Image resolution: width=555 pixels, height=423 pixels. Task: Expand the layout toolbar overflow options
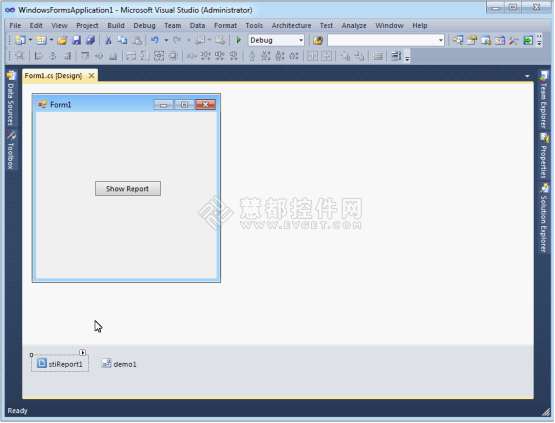(407, 57)
